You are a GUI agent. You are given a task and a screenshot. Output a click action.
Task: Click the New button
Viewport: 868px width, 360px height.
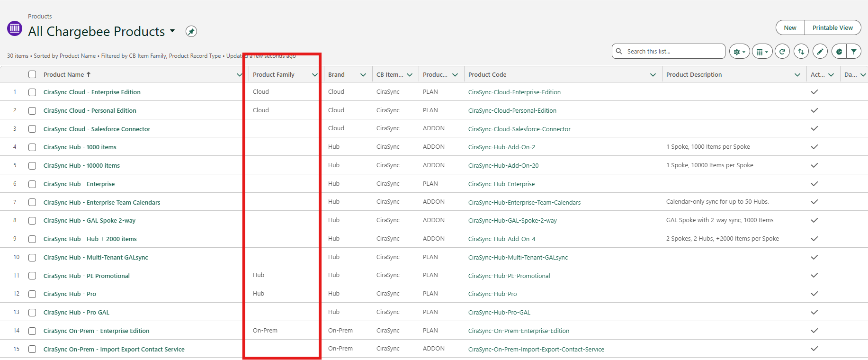tap(790, 28)
